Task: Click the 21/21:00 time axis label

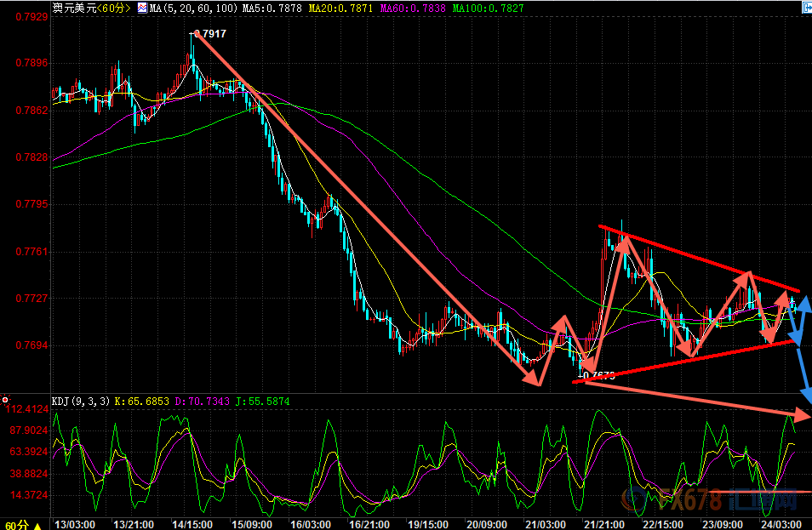Action: point(604,524)
